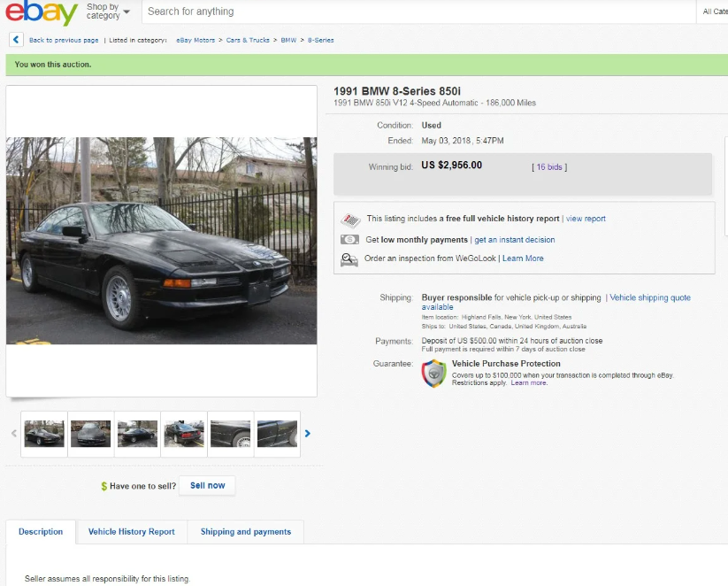Image resolution: width=728 pixels, height=586 pixels.
Task: Open the 8-Series breadcrumb link
Action: (321, 40)
